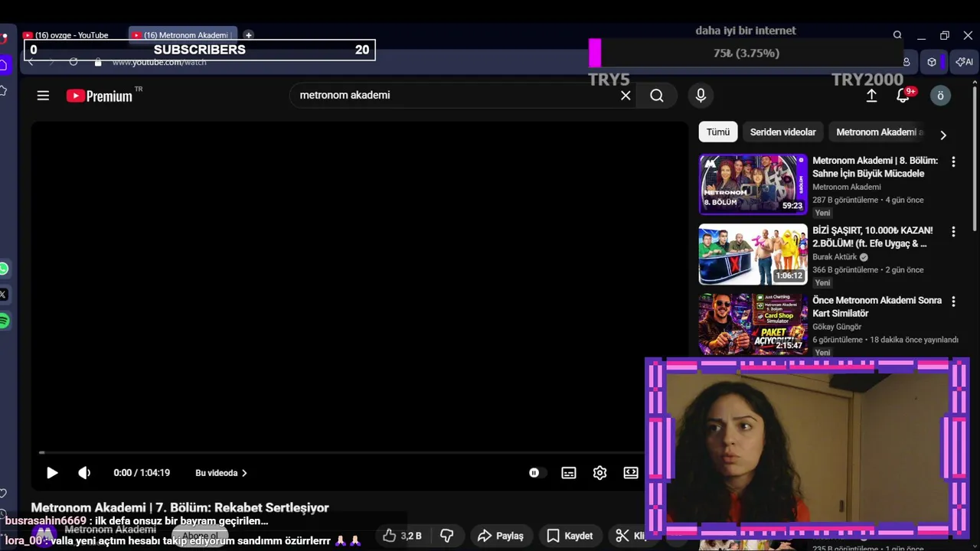Run search with the magnifier button
The height and width of the screenshot is (551, 980).
pos(657,96)
